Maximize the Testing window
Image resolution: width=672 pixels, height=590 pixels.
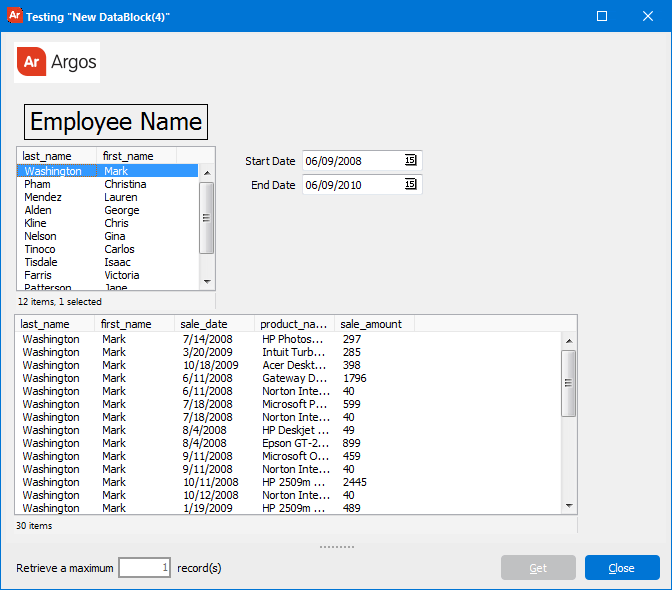(602, 16)
